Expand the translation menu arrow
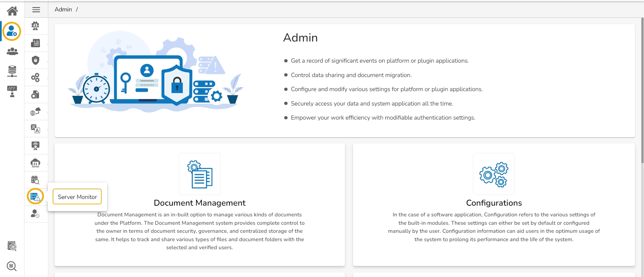Viewport: 644px width, 277px height. point(48,130)
